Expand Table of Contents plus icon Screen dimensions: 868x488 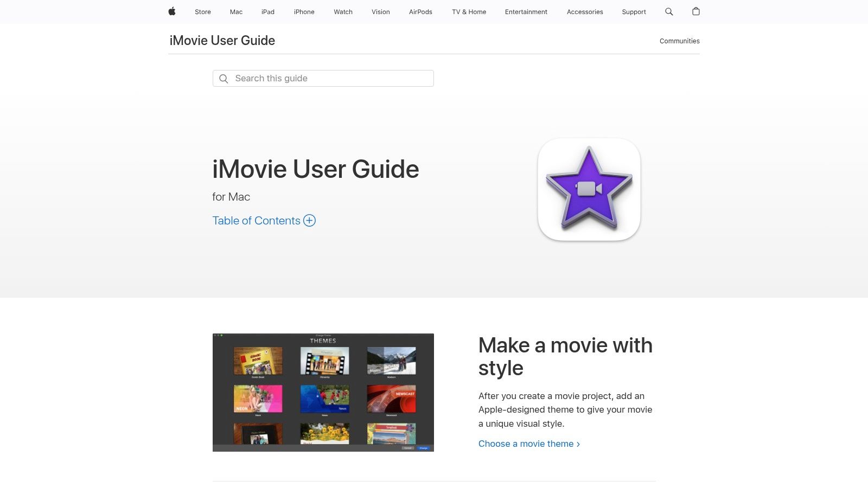[309, 221]
